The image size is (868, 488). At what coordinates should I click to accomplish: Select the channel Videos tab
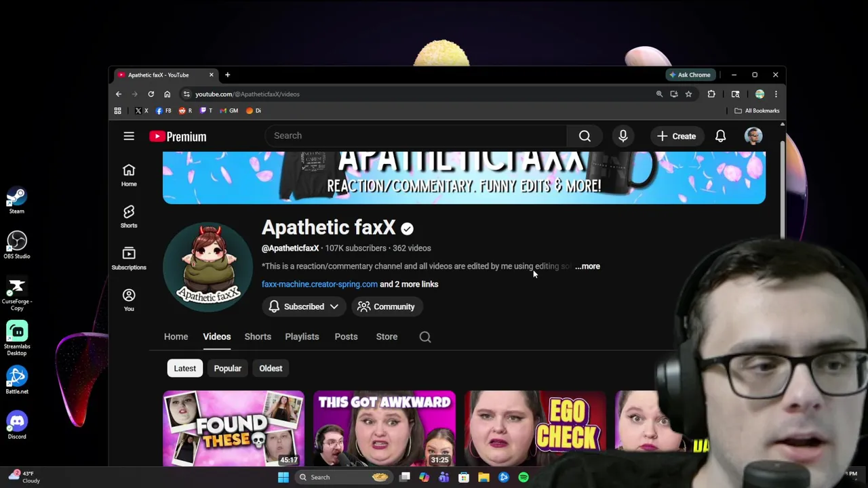coord(217,337)
